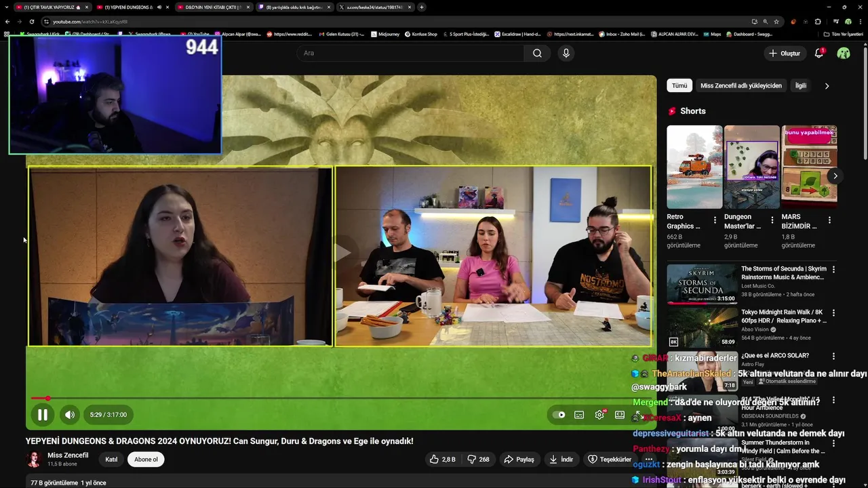Bookmark this page with the star icon

tap(776, 22)
